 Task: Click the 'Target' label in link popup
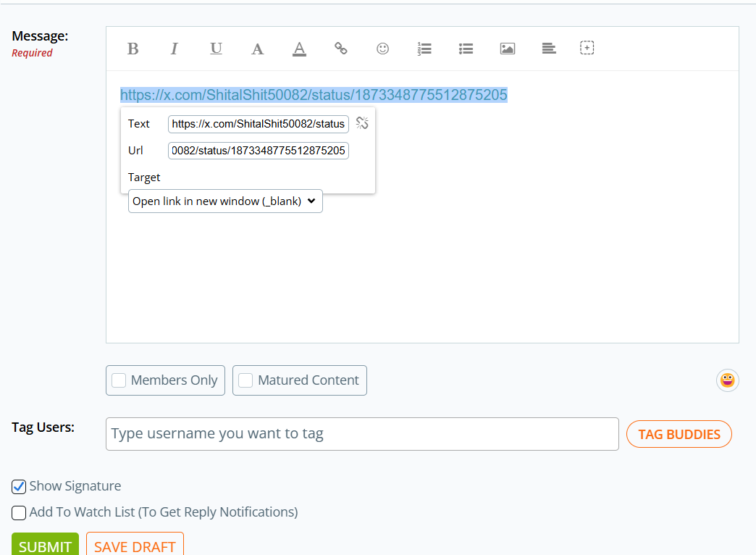pyautogui.click(x=144, y=178)
